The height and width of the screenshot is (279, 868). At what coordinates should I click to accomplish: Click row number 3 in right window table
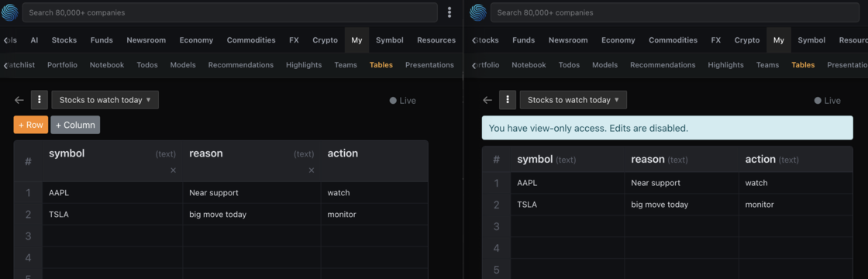(497, 226)
